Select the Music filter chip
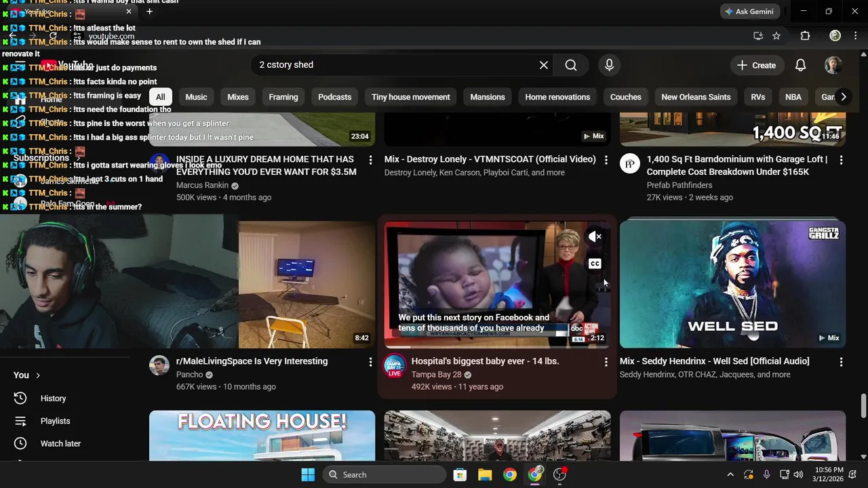Viewport: 868px width, 488px height. pos(196,97)
